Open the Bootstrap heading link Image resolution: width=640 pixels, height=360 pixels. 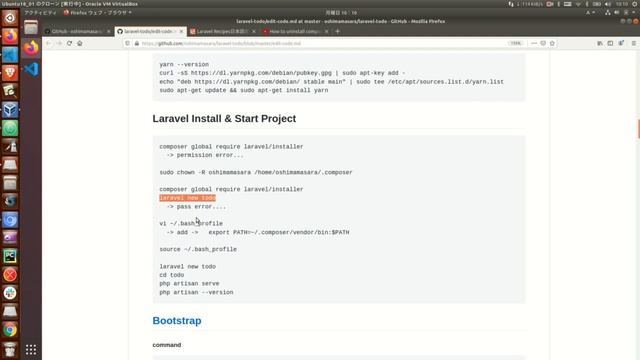pyautogui.click(x=177, y=321)
